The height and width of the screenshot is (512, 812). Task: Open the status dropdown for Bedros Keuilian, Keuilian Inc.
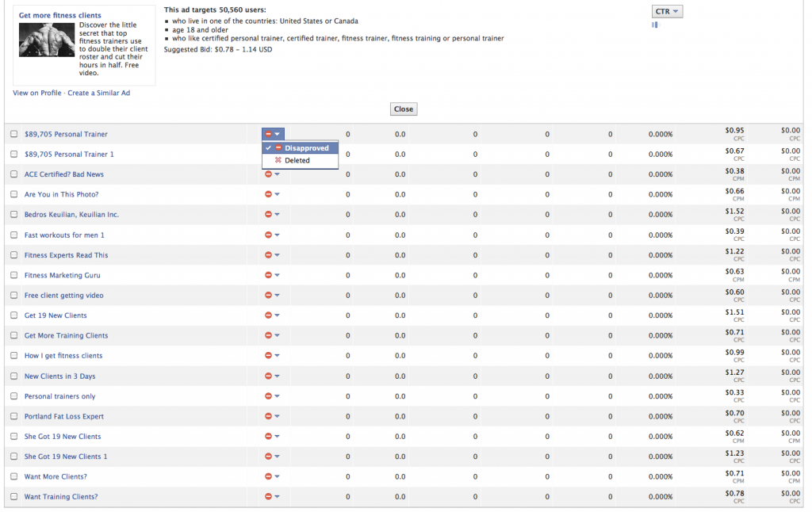tap(277, 215)
